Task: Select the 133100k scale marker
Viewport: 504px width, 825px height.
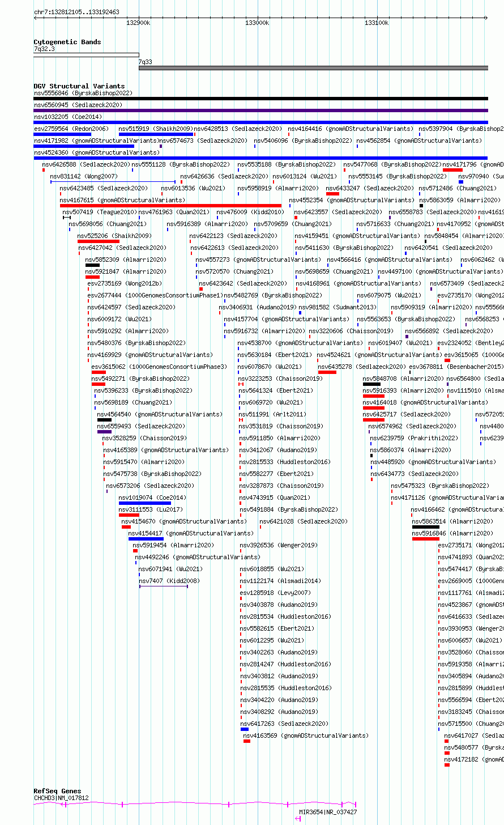Action: (x=377, y=23)
